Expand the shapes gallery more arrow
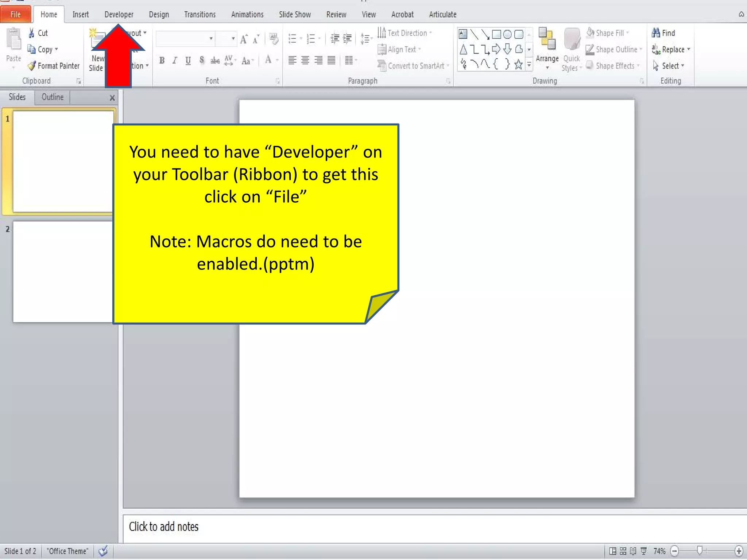Screen dimensions: 747x560 pyautogui.click(x=529, y=65)
